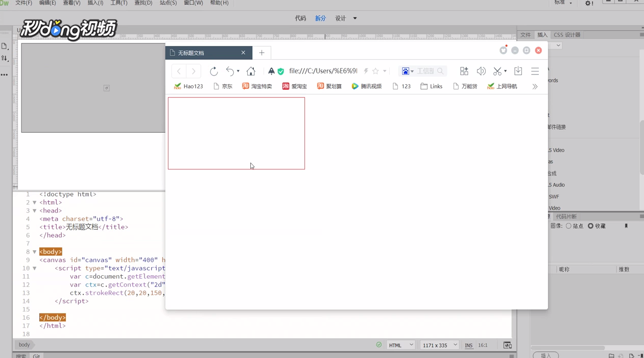Open the 123 bookmark

(401, 86)
